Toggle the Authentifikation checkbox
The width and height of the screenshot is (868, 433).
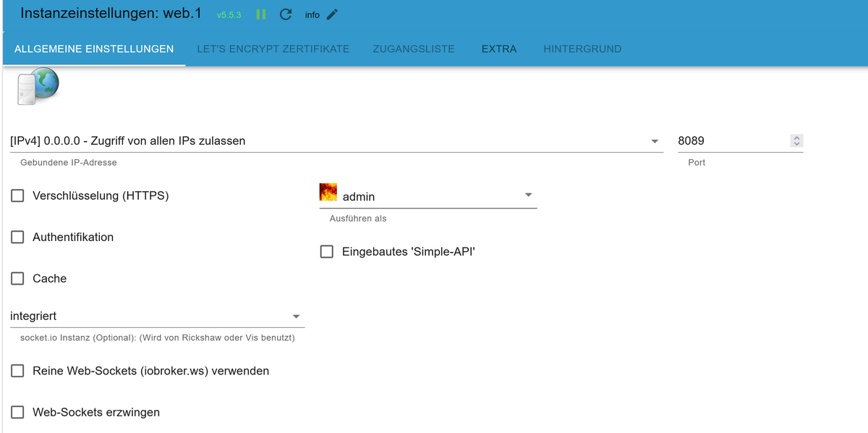pyautogui.click(x=17, y=237)
